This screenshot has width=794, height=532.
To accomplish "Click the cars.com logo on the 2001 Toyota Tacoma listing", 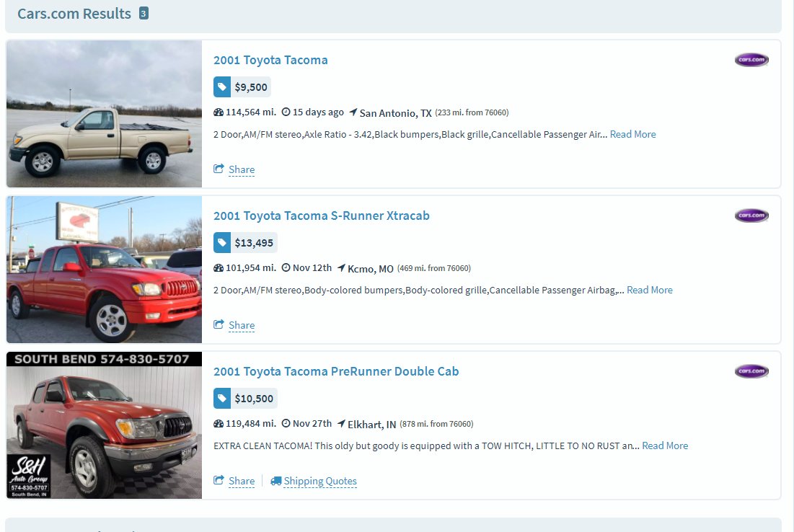I will 751,60.
